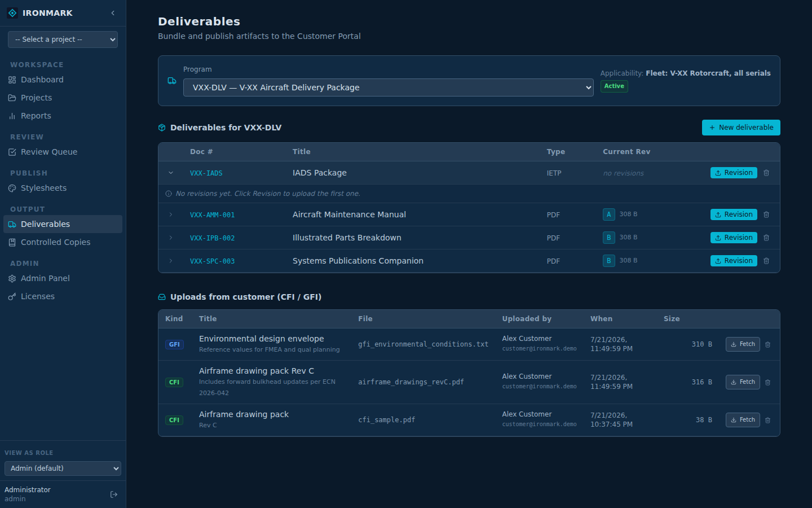Open the Reports page
Viewport: 812px width, 508px height.
tap(63, 116)
